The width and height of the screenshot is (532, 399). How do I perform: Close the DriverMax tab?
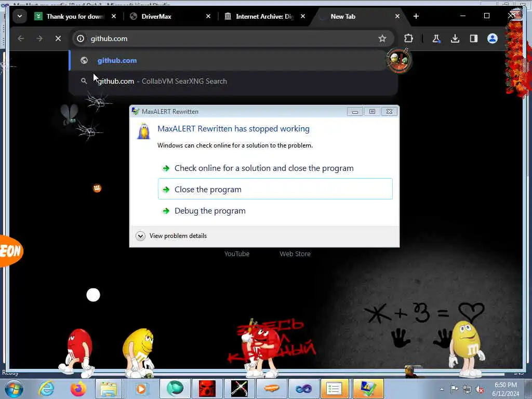click(208, 16)
